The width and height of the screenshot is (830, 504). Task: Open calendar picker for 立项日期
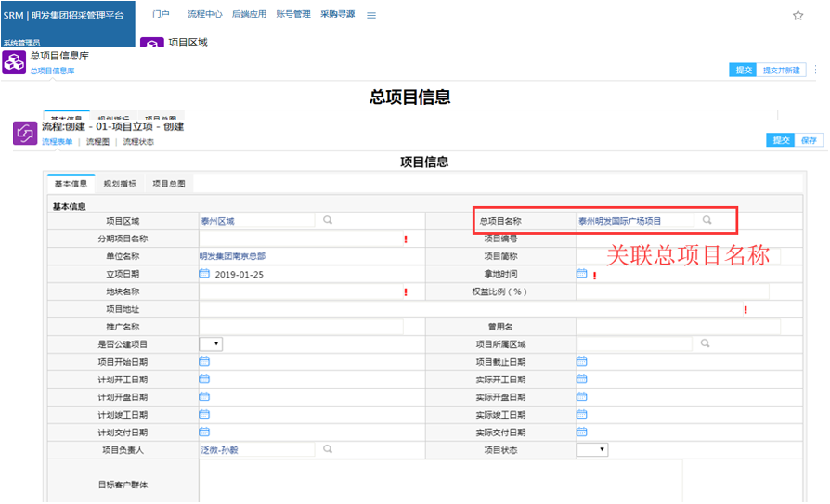(x=204, y=274)
